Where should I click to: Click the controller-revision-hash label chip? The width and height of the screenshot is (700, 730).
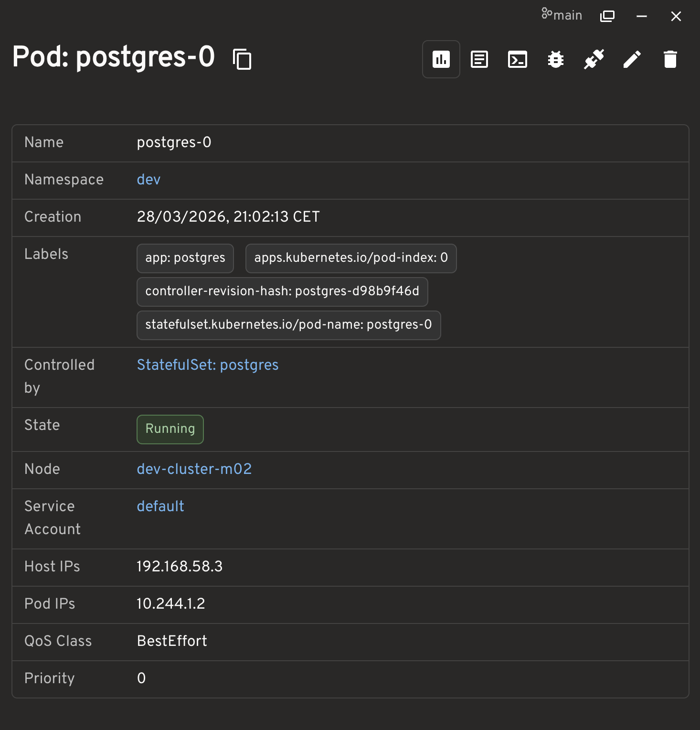[x=282, y=291]
